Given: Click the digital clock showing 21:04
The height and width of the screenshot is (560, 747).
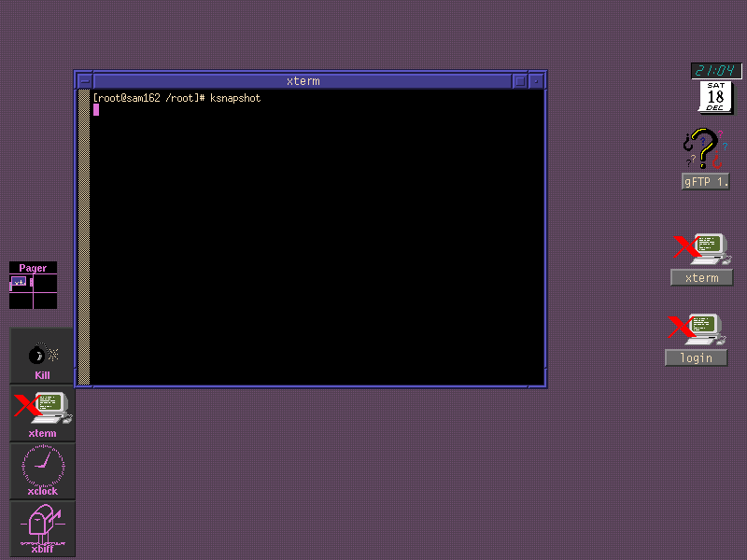Looking at the screenshot, I should pyautogui.click(x=716, y=71).
